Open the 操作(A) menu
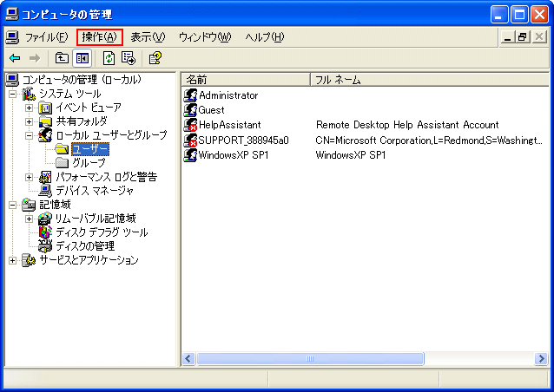The height and width of the screenshot is (392, 554). click(99, 37)
